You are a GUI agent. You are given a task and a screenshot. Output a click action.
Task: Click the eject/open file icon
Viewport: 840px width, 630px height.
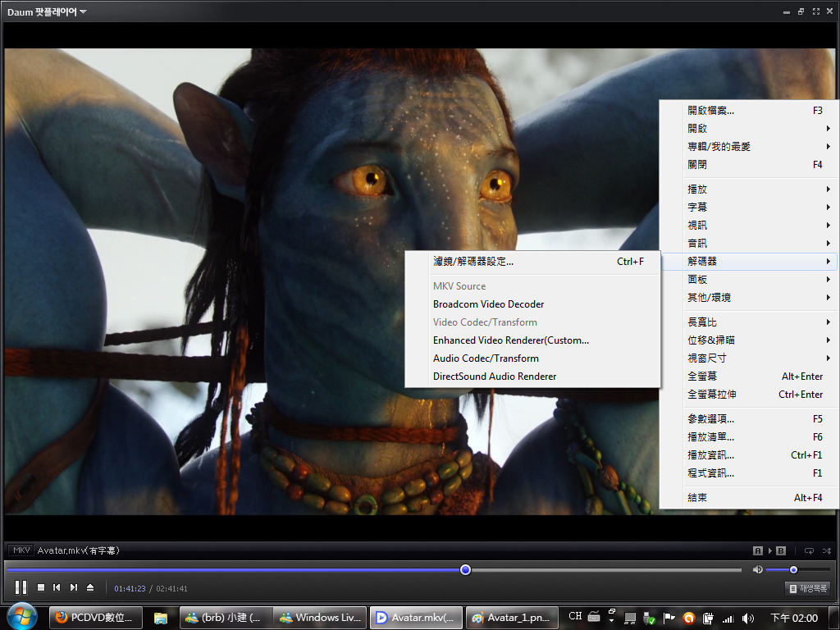click(x=90, y=587)
